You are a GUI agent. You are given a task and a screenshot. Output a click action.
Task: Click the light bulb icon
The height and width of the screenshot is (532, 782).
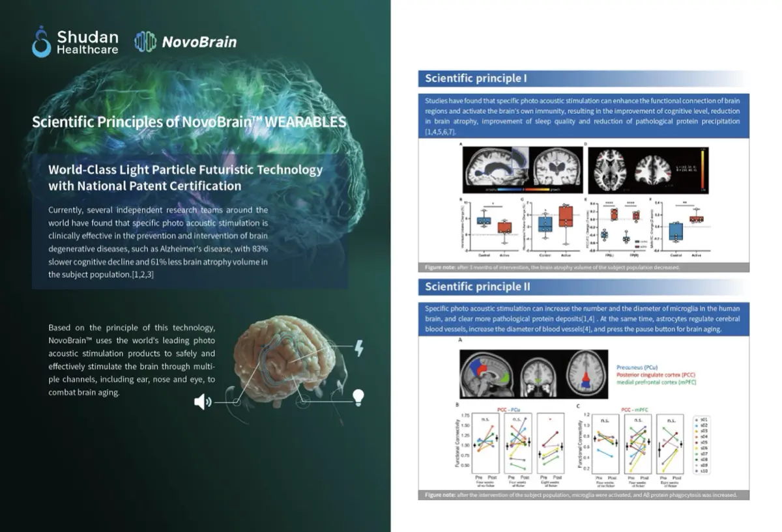click(358, 396)
